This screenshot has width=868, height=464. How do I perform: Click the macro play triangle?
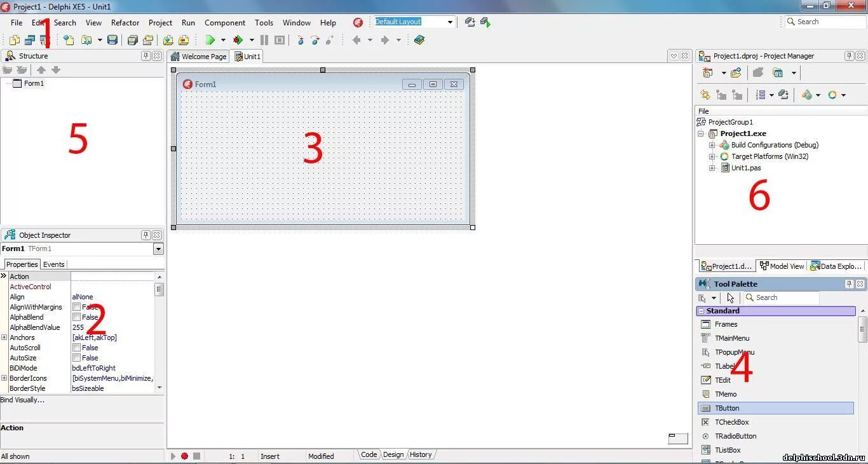[x=173, y=456]
